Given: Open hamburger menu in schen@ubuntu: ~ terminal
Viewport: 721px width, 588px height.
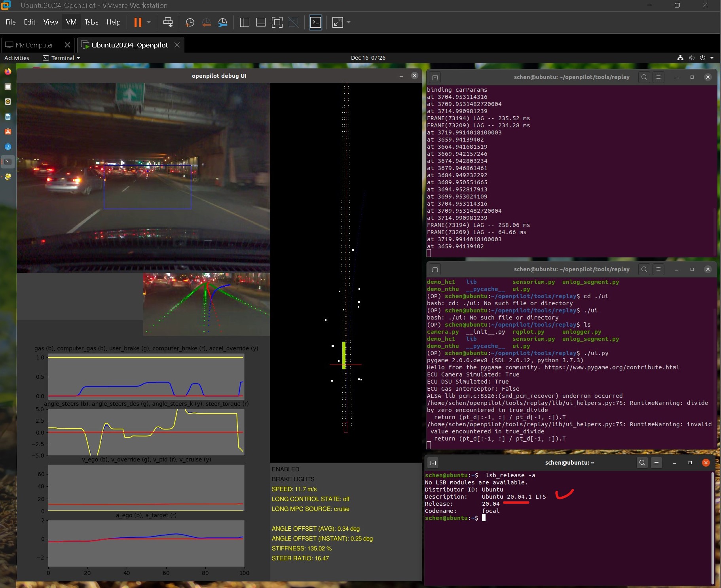Looking at the screenshot, I should click(x=656, y=463).
